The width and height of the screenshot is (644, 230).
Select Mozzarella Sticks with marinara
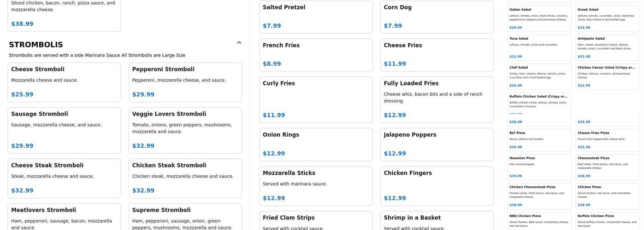tap(316, 185)
